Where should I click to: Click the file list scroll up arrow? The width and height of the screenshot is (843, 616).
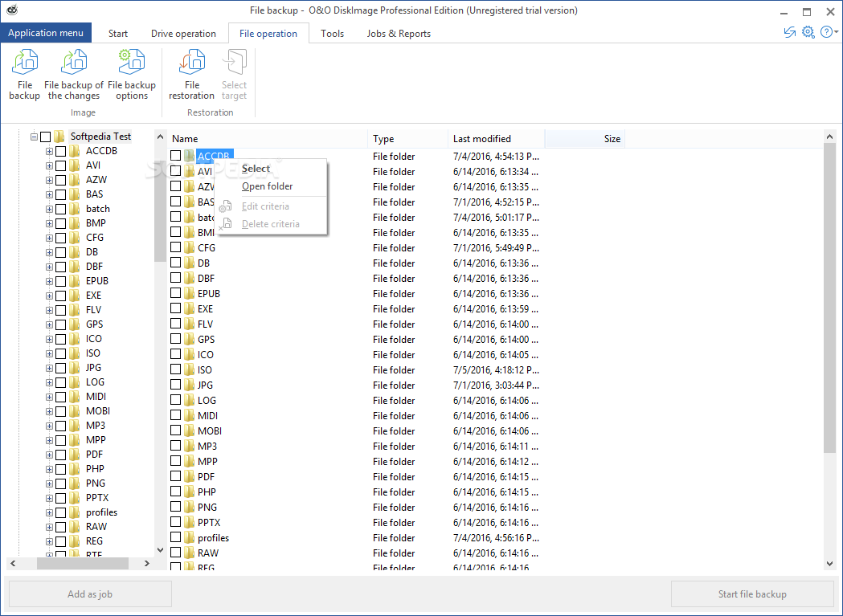[829, 137]
